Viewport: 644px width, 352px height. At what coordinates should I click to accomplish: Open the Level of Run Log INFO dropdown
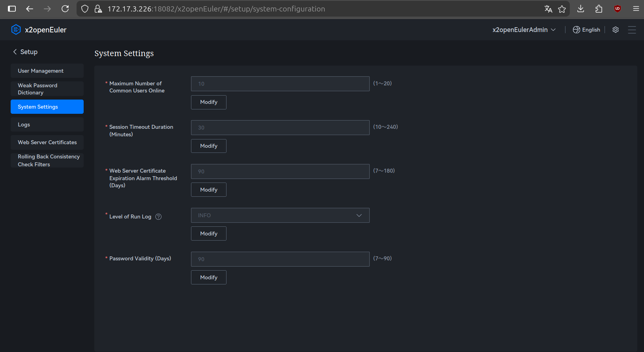(280, 215)
